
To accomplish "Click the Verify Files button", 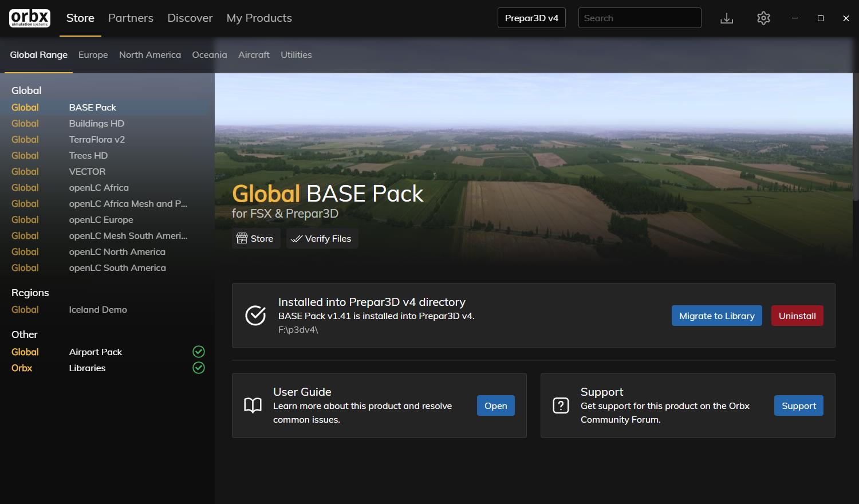I will coord(322,239).
